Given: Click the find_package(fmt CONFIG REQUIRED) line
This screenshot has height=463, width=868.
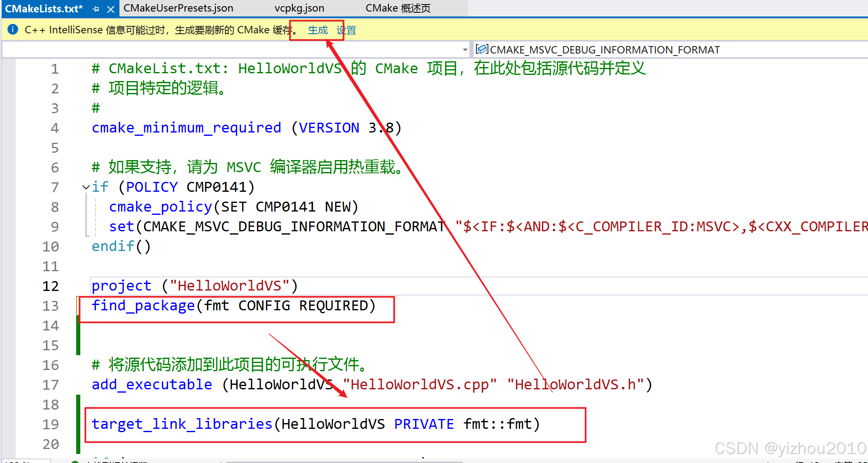Looking at the screenshot, I should (233, 306).
